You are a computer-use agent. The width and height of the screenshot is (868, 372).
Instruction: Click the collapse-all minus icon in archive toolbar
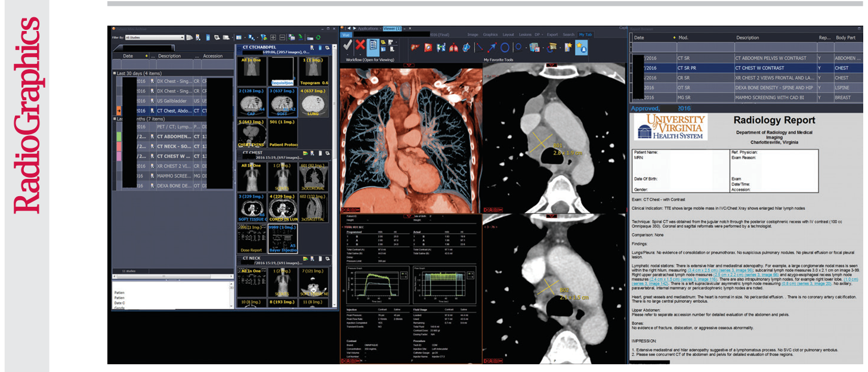pos(282,38)
